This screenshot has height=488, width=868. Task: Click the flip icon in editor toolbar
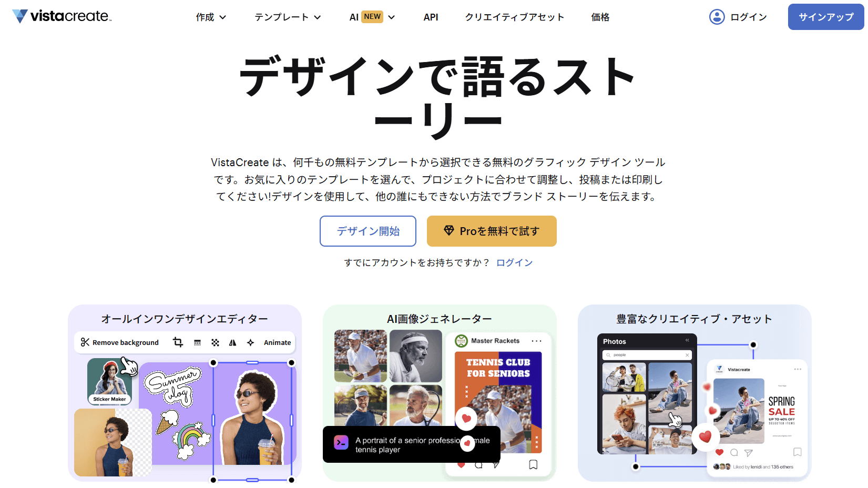tap(232, 342)
